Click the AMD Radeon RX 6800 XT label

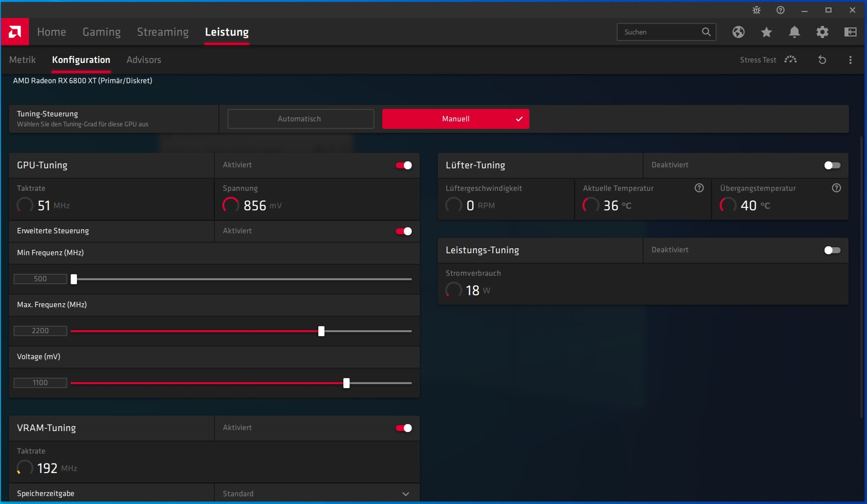click(82, 80)
